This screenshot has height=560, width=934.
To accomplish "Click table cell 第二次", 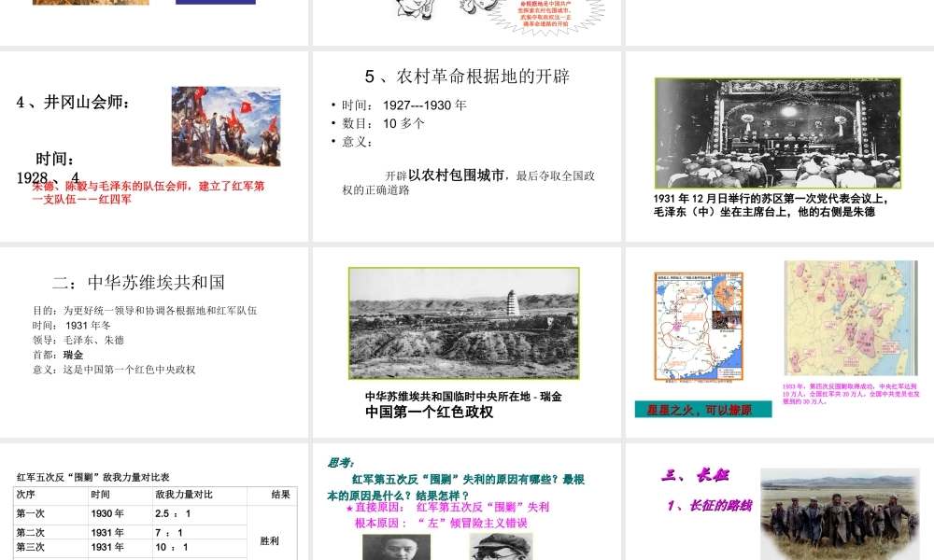I will pyautogui.click(x=31, y=533).
